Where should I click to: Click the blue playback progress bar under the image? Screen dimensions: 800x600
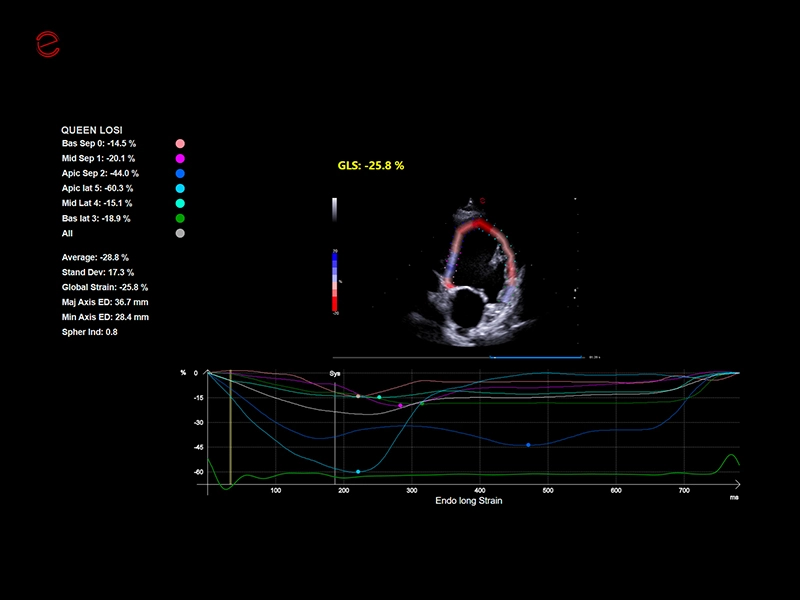pos(535,356)
